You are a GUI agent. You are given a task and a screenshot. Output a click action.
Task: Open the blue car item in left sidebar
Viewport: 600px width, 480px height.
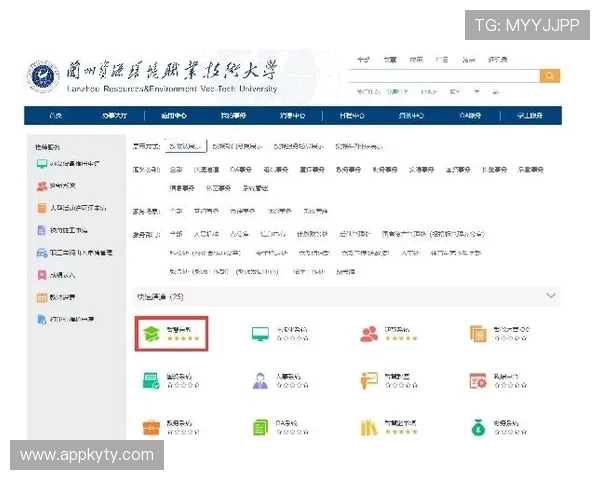click(x=74, y=253)
